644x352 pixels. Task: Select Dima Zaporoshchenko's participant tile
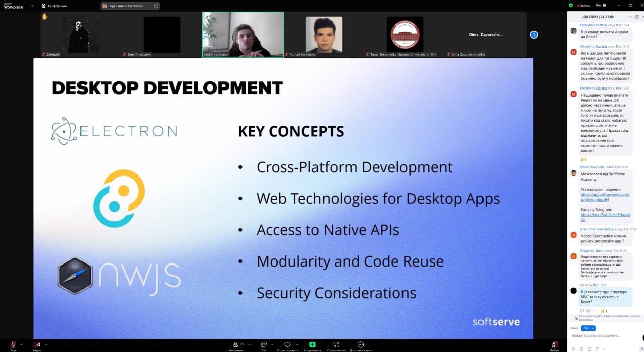(486, 34)
